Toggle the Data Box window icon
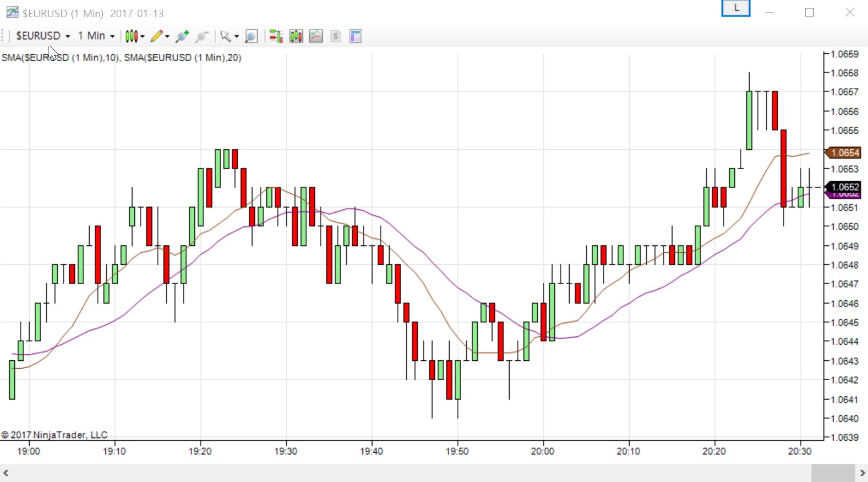 click(x=355, y=37)
